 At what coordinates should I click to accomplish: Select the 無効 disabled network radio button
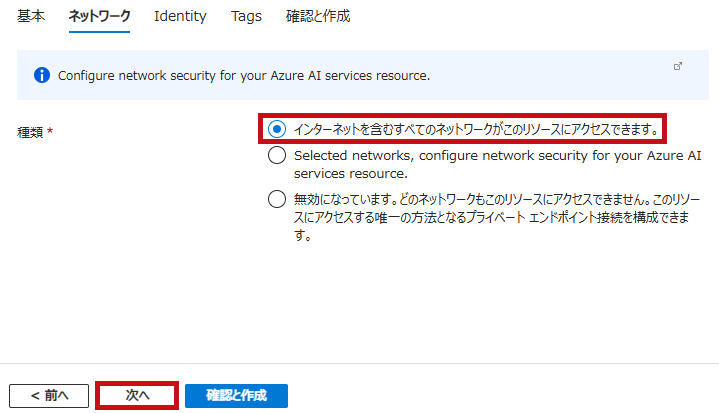pos(277,199)
